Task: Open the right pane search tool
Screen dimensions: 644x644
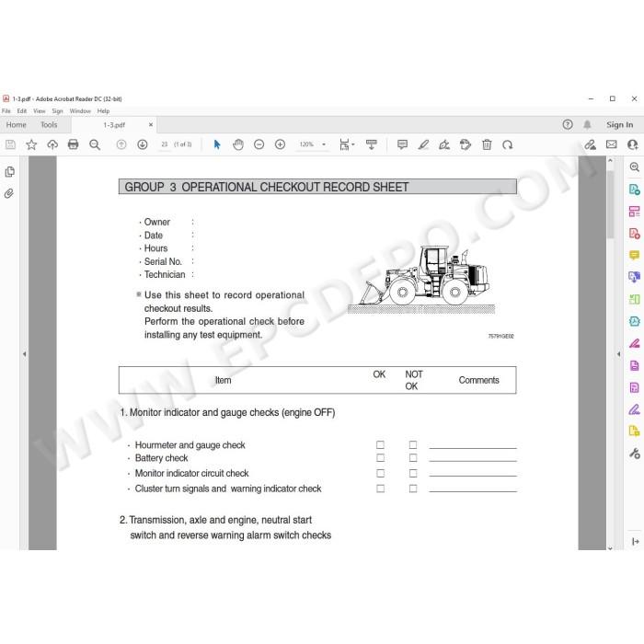Action: [x=635, y=167]
